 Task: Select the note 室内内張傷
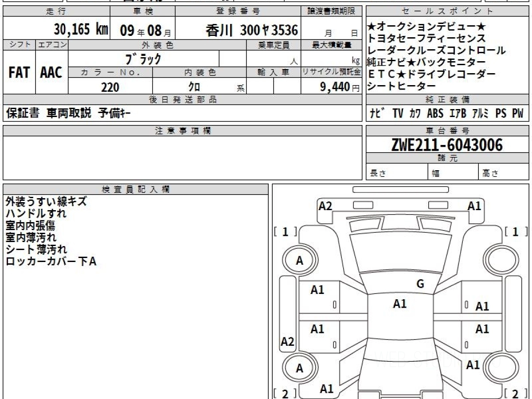(31, 225)
